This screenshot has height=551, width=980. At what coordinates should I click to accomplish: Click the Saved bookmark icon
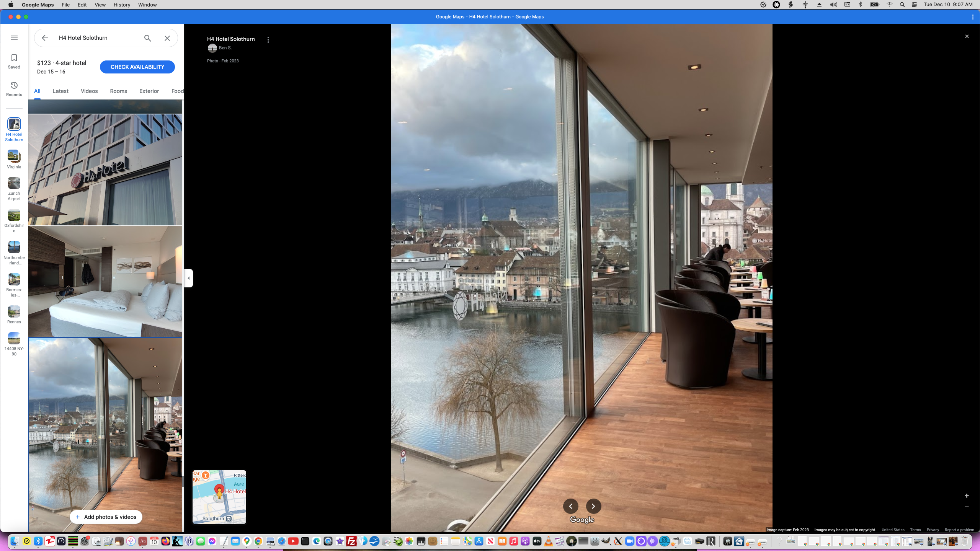tap(14, 58)
